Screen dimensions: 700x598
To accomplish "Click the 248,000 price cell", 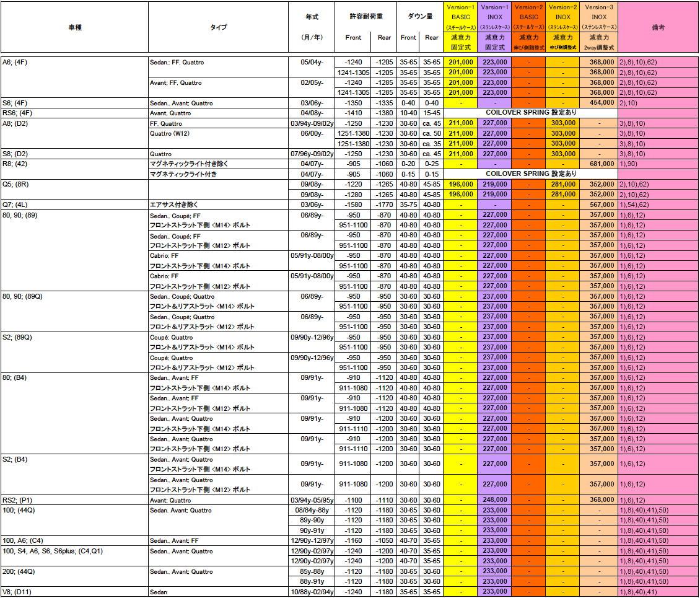I will click(494, 500).
